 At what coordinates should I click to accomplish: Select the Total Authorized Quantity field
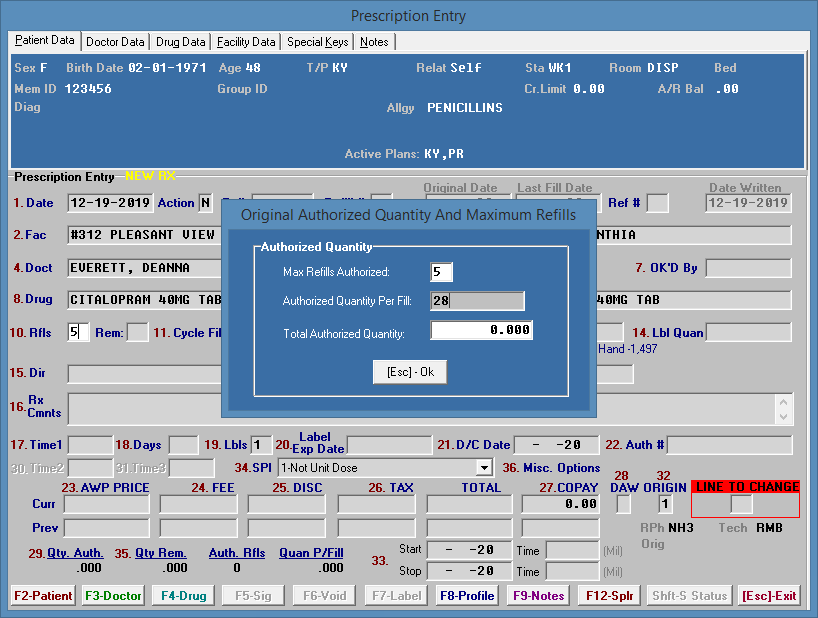tap(481, 331)
